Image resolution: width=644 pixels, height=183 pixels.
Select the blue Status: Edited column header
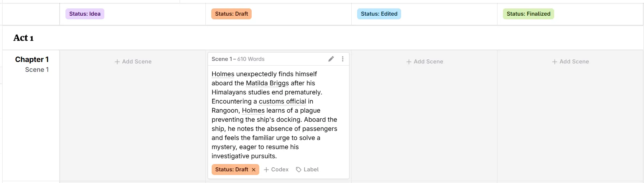(379, 14)
